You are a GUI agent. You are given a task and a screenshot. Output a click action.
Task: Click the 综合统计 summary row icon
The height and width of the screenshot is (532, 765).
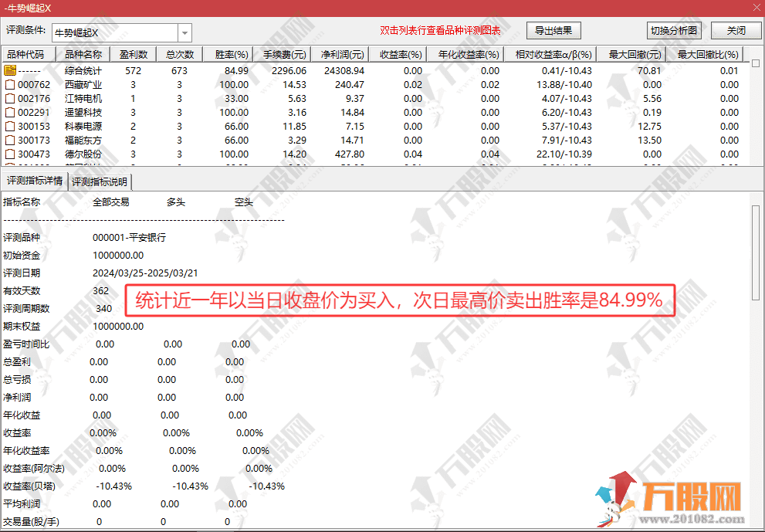tap(10, 70)
